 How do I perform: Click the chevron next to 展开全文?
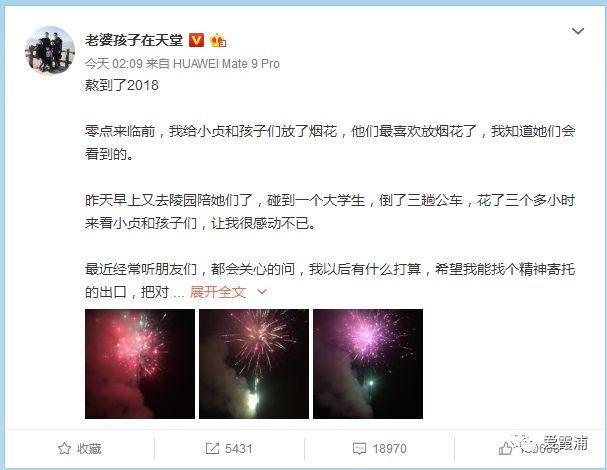point(262,292)
